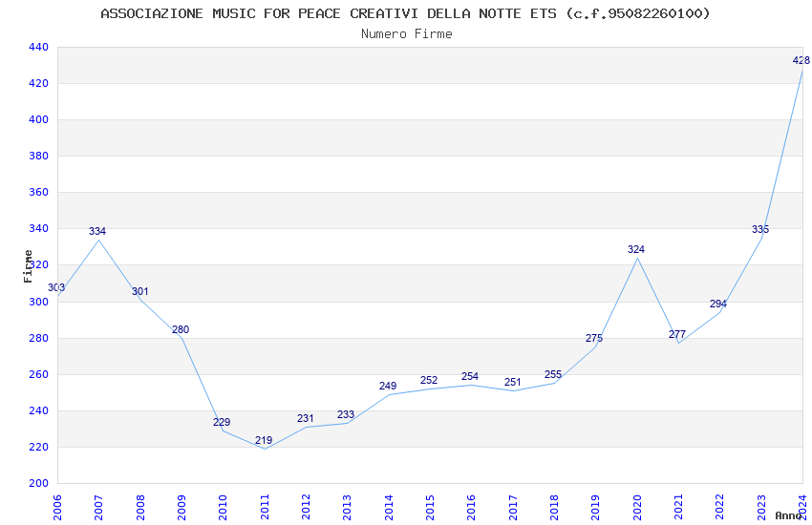The width and height of the screenshot is (812, 525).
Task: Click the x-axis year 2017
Action: tap(513, 507)
